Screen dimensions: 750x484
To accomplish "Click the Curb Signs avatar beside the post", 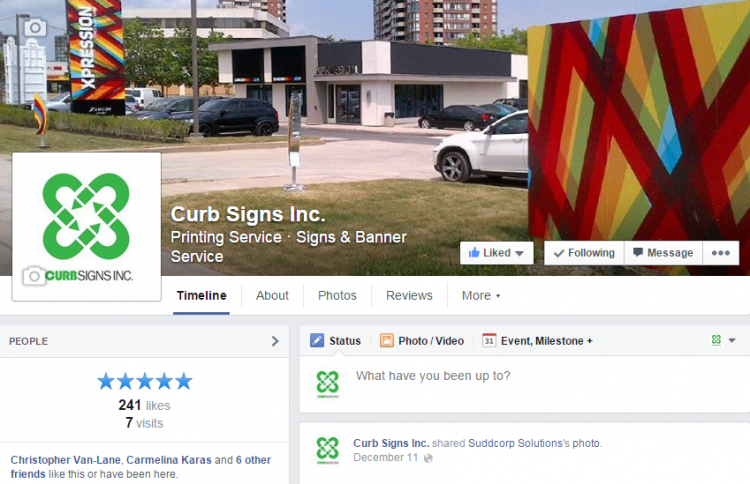I will coord(328,450).
